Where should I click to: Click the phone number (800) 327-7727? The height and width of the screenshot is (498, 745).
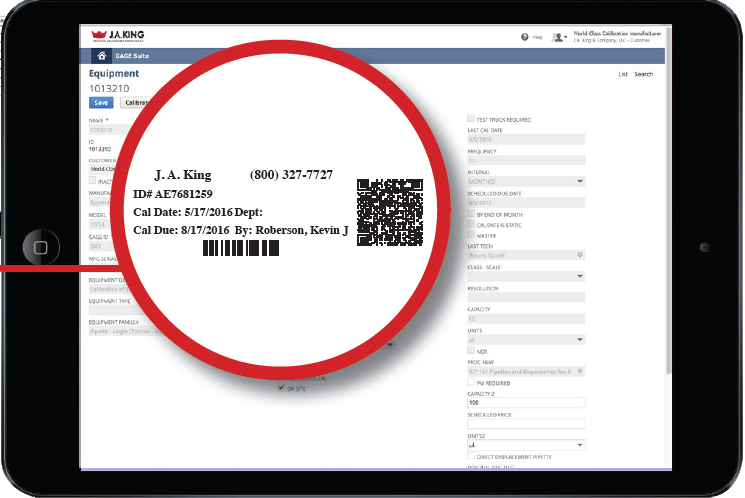pos(291,175)
